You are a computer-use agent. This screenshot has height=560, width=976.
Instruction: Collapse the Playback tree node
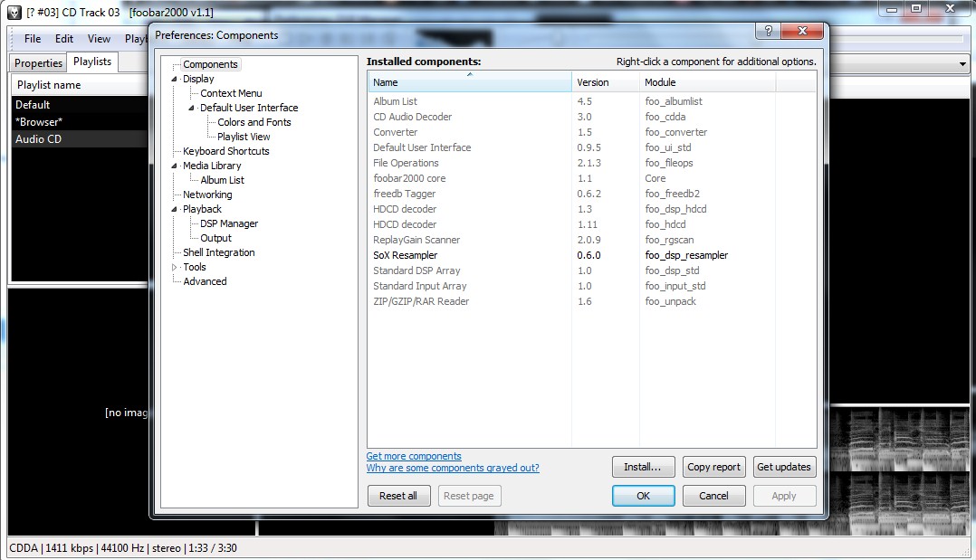tap(174, 209)
